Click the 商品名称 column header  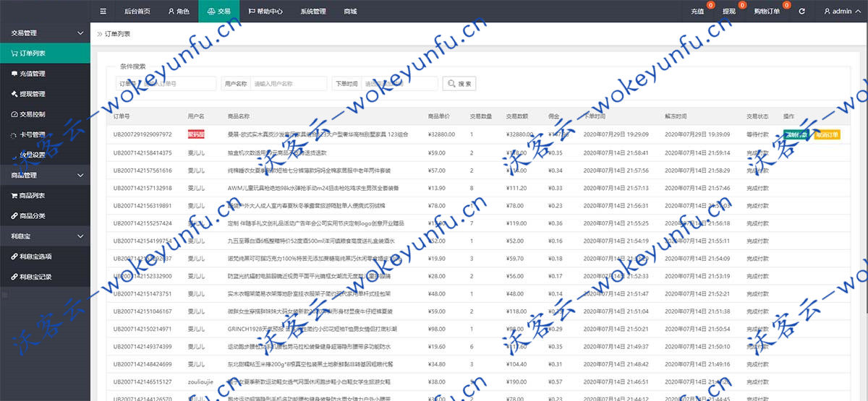pos(239,116)
